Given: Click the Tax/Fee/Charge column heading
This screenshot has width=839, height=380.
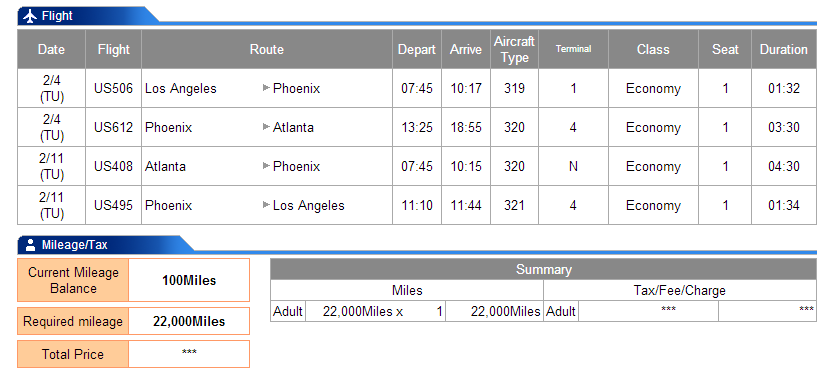Looking at the screenshot, I should (680, 291).
